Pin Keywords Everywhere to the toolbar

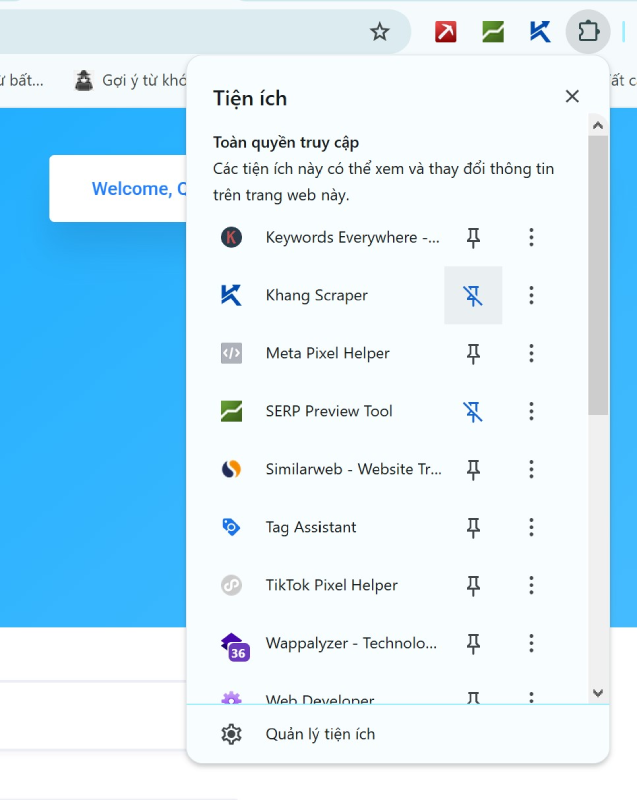point(473,237)
